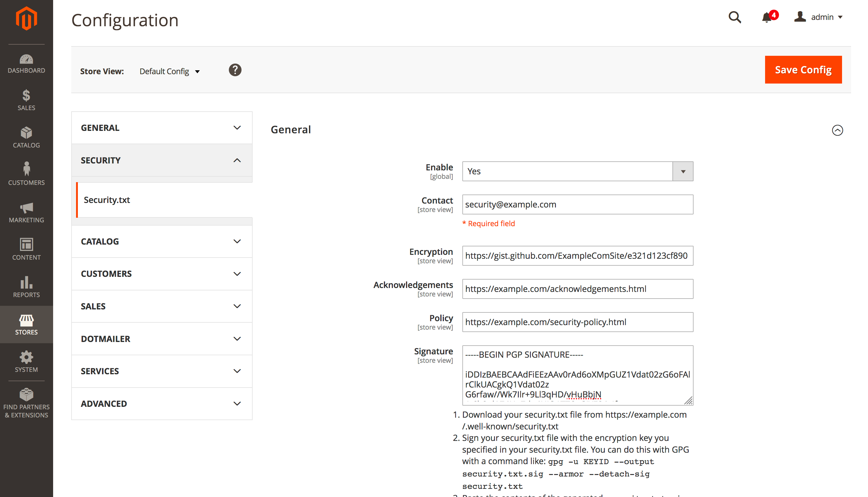868x497 pixels.
Task: Select the Security.txt tab in the menu
Action: [107, 200]
